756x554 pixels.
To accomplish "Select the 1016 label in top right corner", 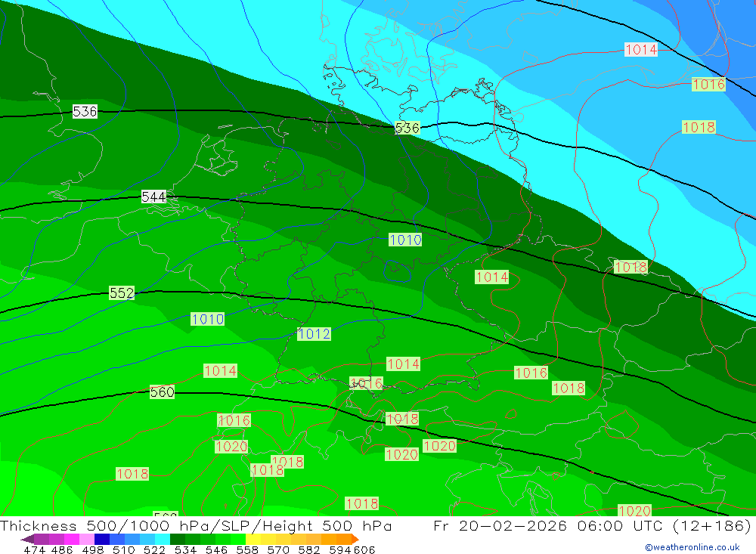I will point(709,85).
